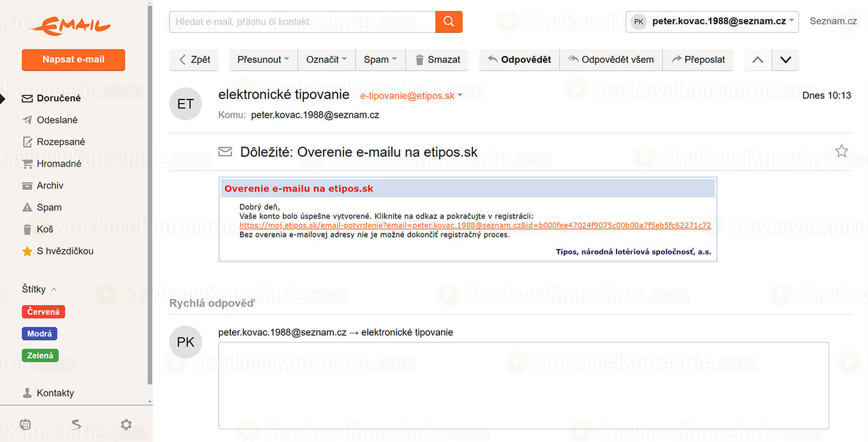Click the PK avatar in quick reply
The width and height of the screenshot is (868, 442).
[x=185, y=342]
